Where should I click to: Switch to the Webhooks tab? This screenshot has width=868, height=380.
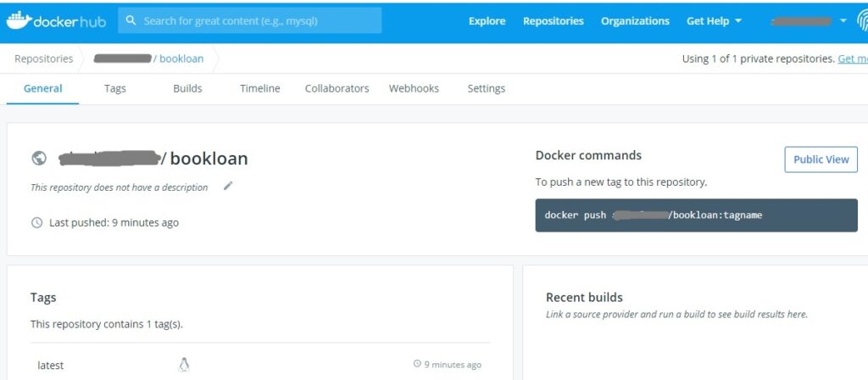(x=414, y=88)
